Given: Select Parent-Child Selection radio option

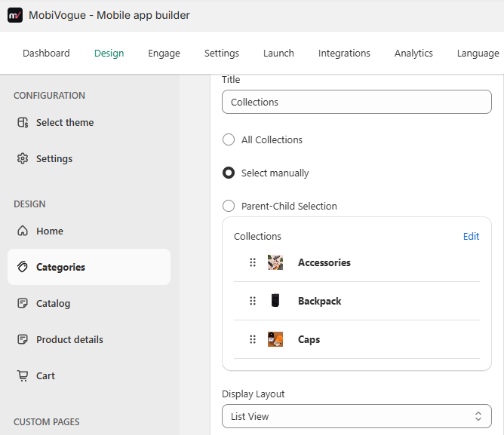Looking at the screenshot, I should click(229, 206).
